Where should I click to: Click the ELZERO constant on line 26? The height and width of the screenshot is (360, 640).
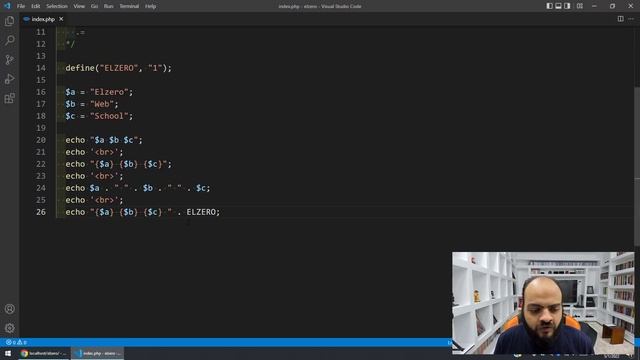pos(201,212)
